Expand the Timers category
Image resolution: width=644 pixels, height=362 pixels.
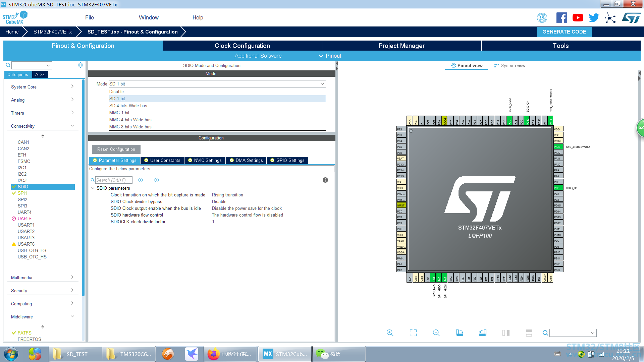pyautogui.click(x=43, y=113)
